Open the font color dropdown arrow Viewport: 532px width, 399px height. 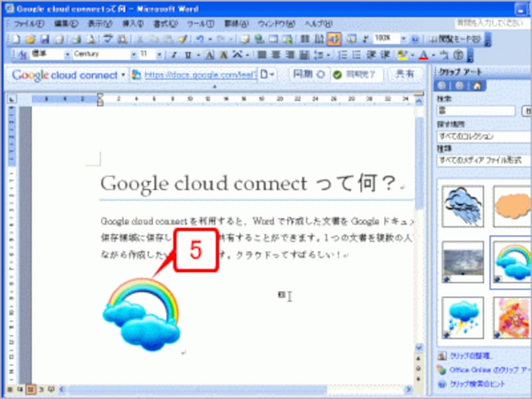point(433,55)
